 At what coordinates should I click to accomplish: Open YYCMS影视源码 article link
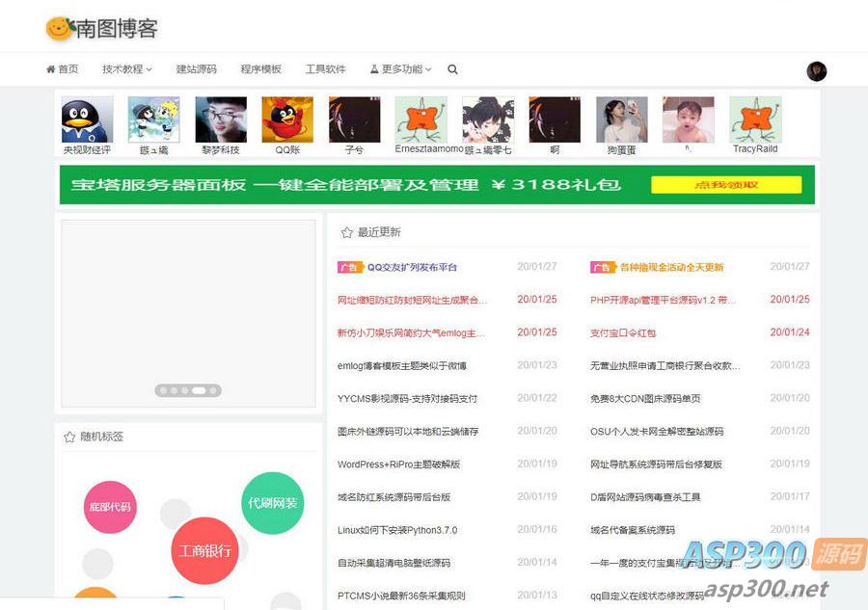click(407, 398)
